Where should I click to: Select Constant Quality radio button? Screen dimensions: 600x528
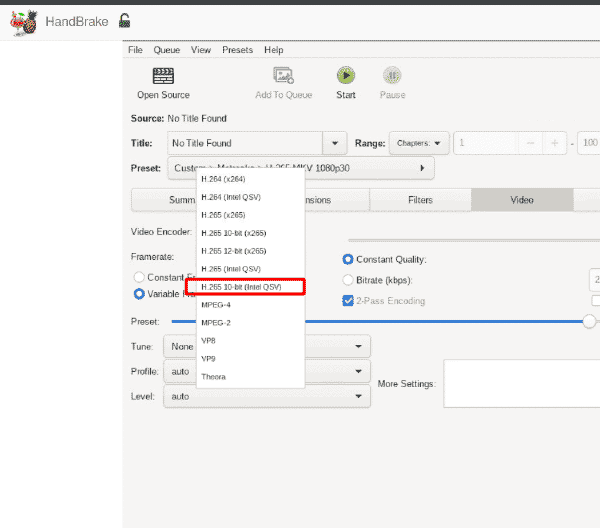click(347, 259)
